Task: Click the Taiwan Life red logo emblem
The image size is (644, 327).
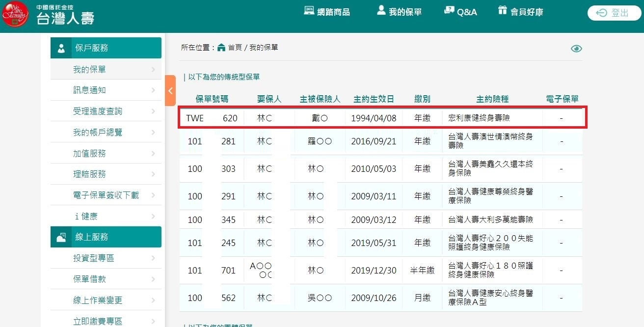Action: (x=16, y=15)
